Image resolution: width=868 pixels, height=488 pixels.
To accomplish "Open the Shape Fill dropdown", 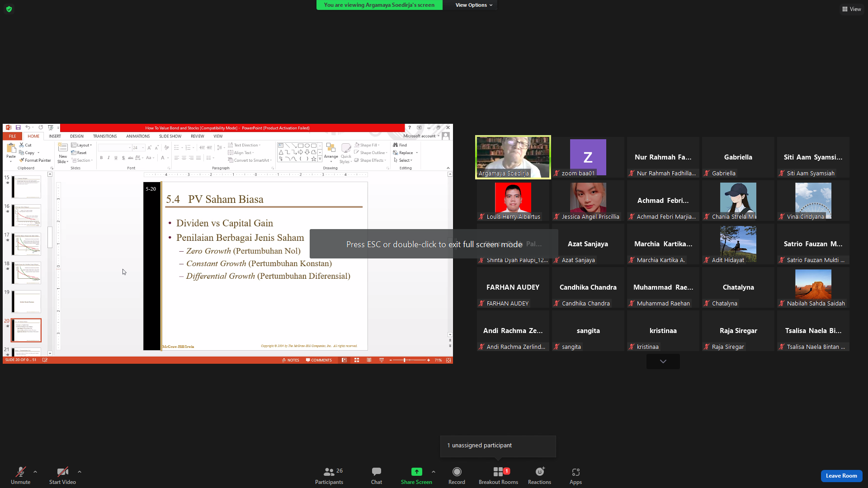I will (368, 145).
